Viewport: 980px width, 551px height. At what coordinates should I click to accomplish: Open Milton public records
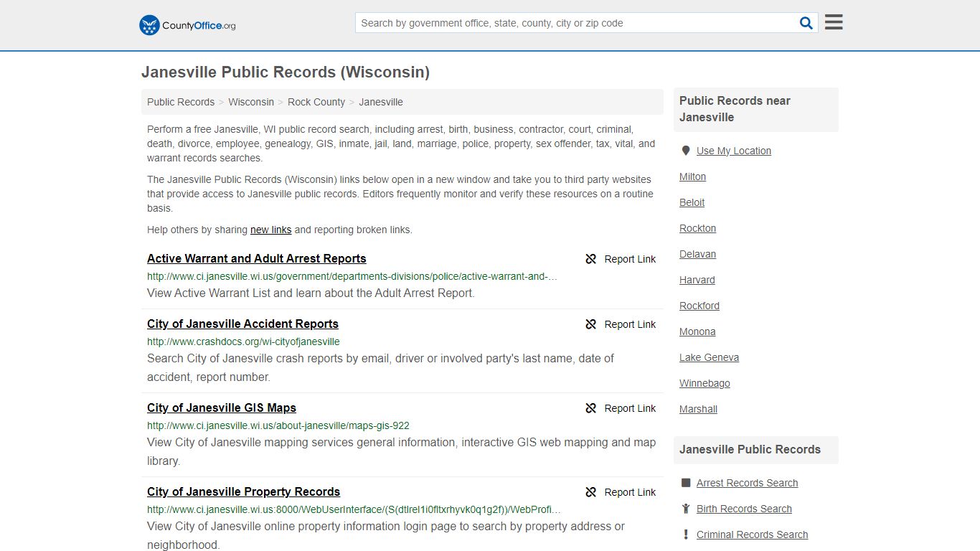692,176
